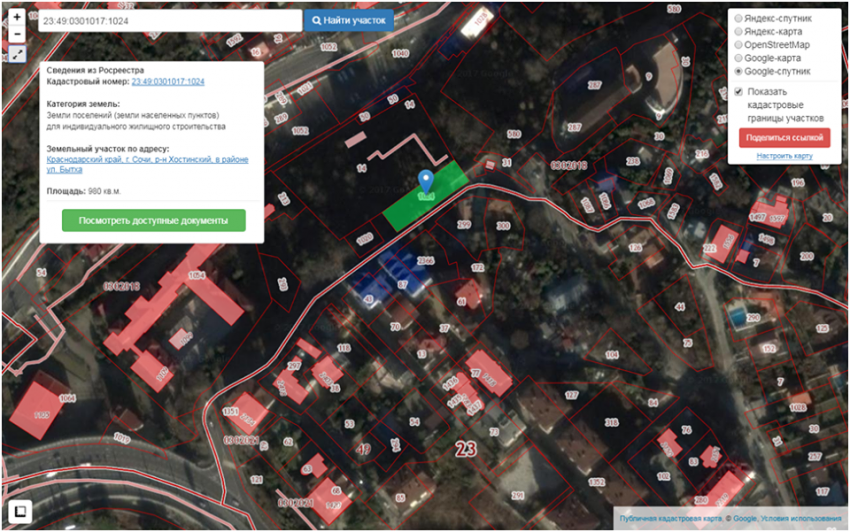Image resolution: width=850 pixels, height=532 pixels.
Task: Select Яндекс-карта map layer
Action: coord(739,32)
